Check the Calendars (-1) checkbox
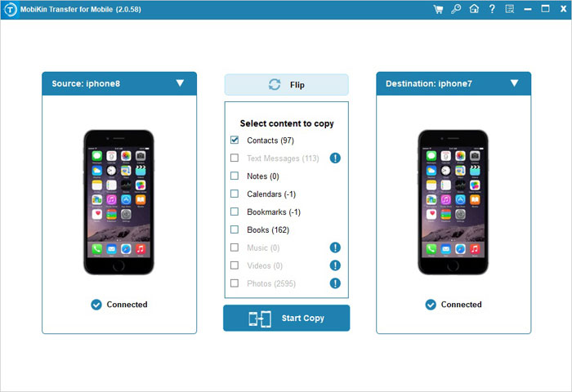The height and width of the screenshot is (392, 572). (235, 194)
